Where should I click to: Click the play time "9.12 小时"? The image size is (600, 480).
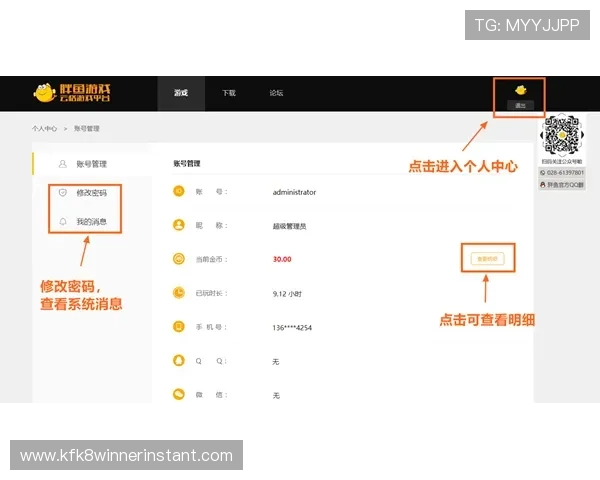pos(287,294)
